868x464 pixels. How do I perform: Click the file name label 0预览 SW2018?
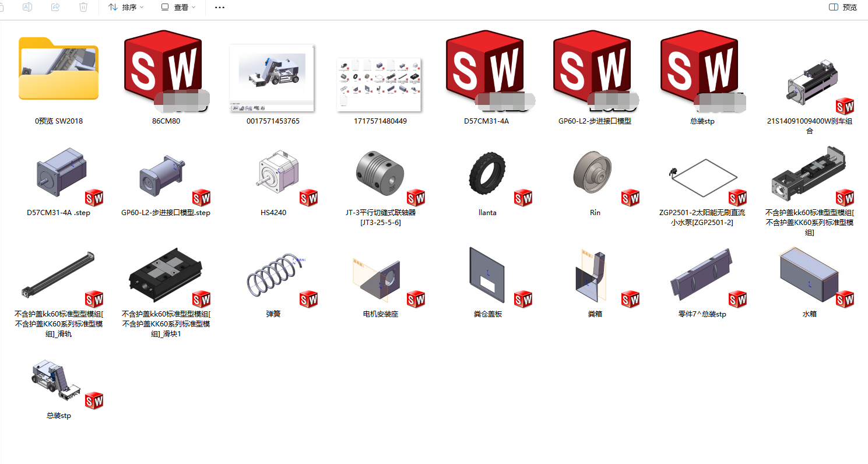click(x=58, y=121)
